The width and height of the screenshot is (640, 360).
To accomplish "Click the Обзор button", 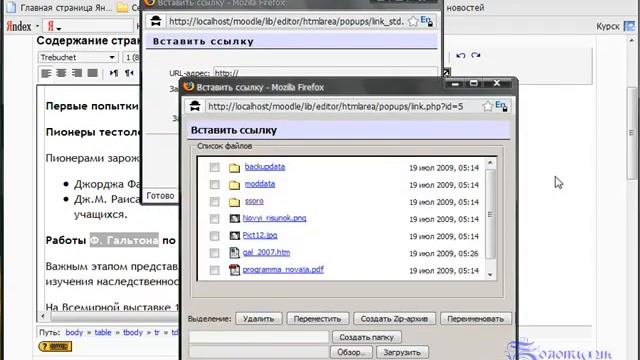I will (x=351, y=352).
